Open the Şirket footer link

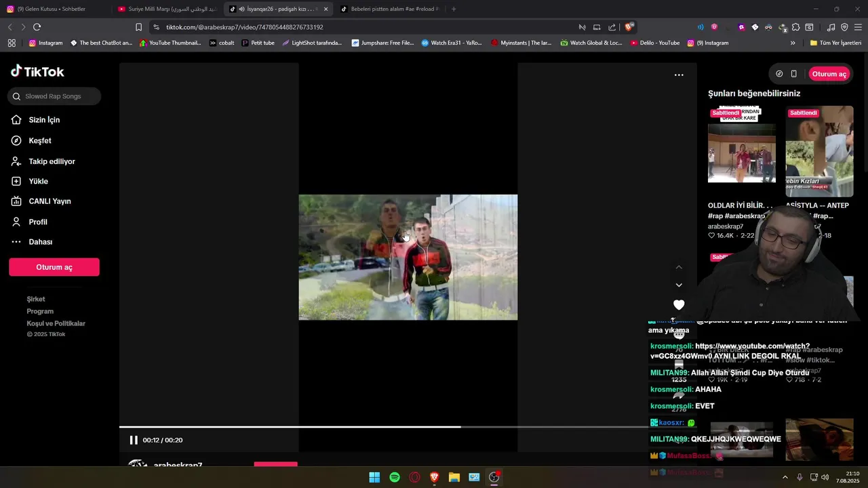(x=36, y=299)
